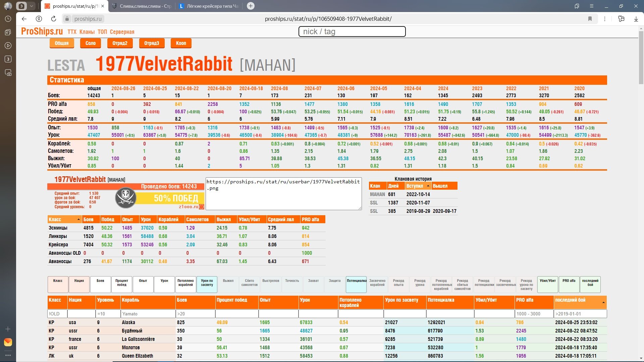Open the browser three-dot menu

point(605,19)
